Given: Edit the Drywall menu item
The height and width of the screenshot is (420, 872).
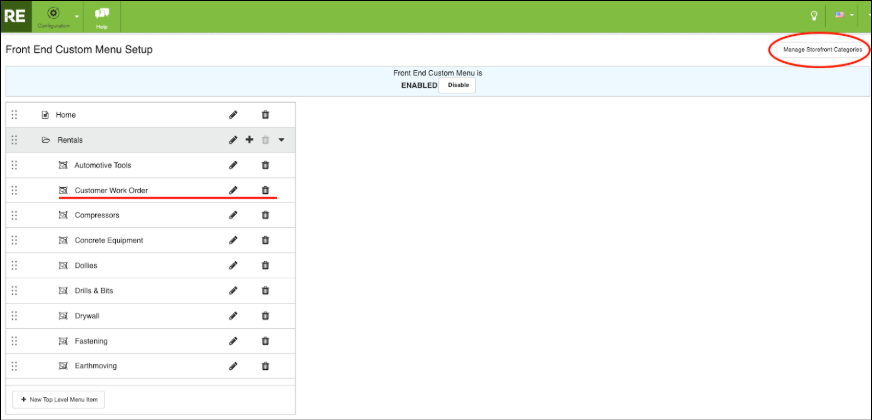Looking at the screenshot, I should point(233,316).
